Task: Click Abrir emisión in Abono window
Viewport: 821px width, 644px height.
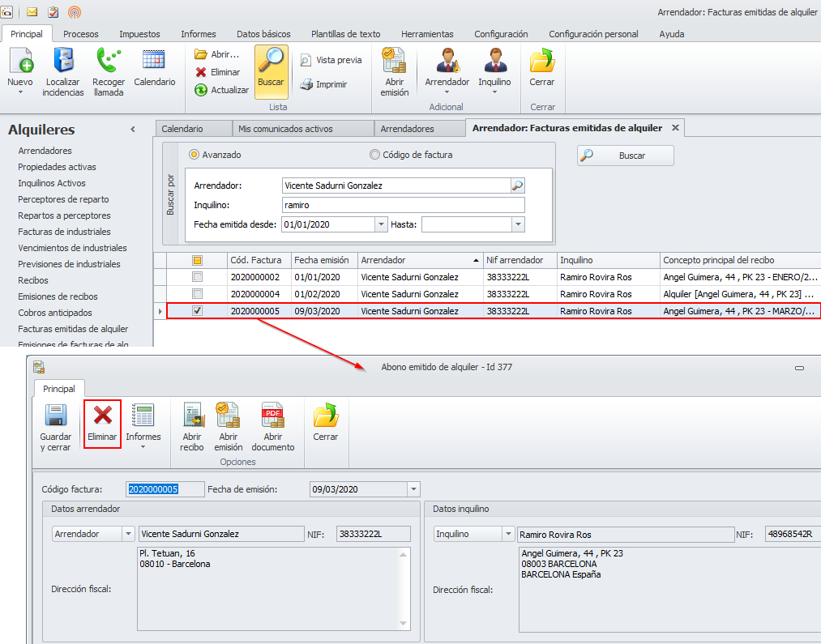Action: tap(229, 428)
